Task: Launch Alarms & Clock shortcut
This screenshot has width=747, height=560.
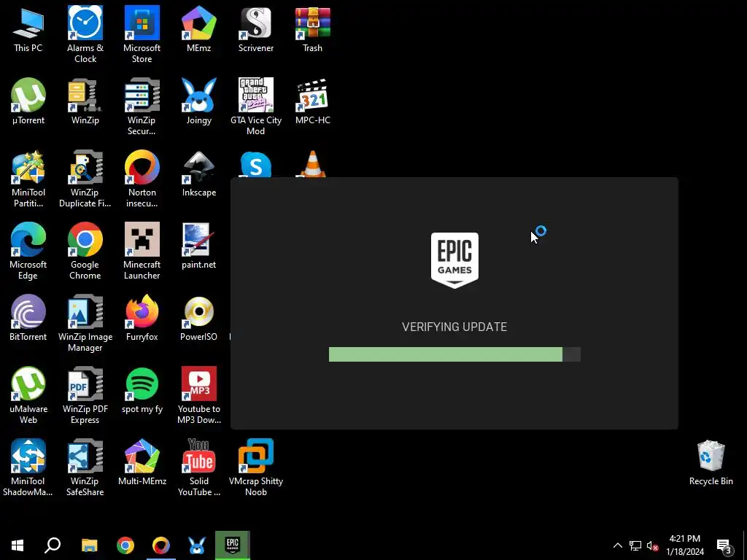Action: coord(85,34)
